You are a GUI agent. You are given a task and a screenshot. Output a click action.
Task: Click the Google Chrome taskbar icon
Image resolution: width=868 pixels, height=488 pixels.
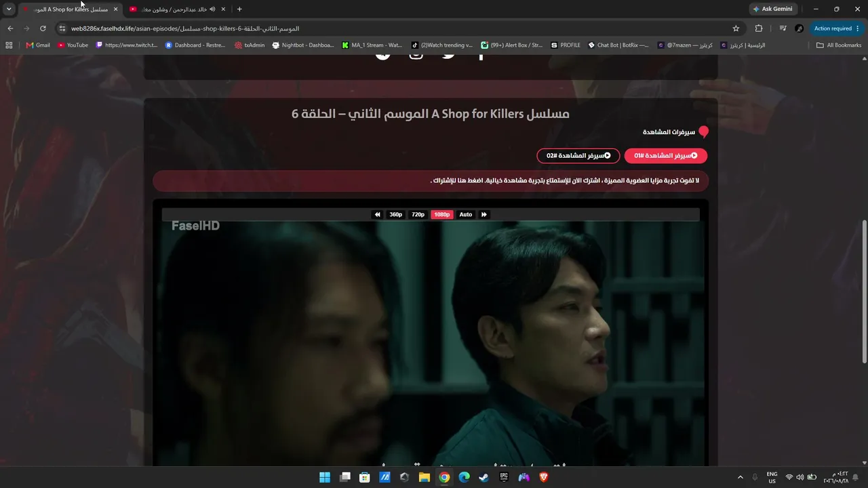pyautogui.click(x=444, y=477)
